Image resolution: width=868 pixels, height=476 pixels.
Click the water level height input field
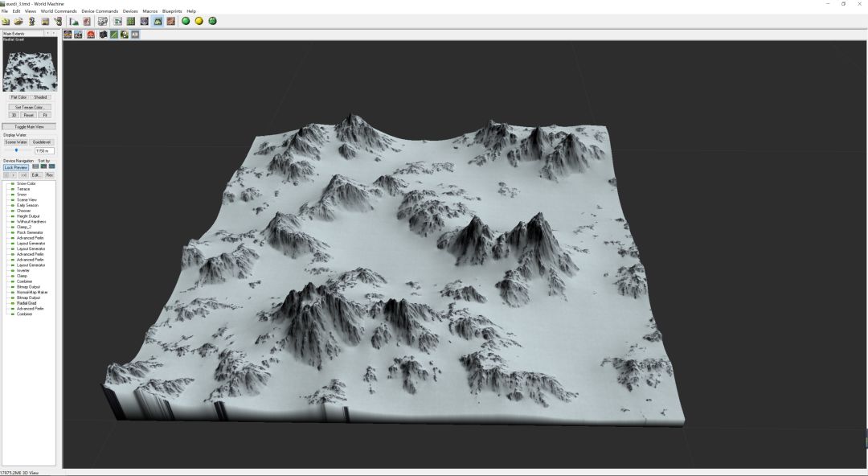43,150
